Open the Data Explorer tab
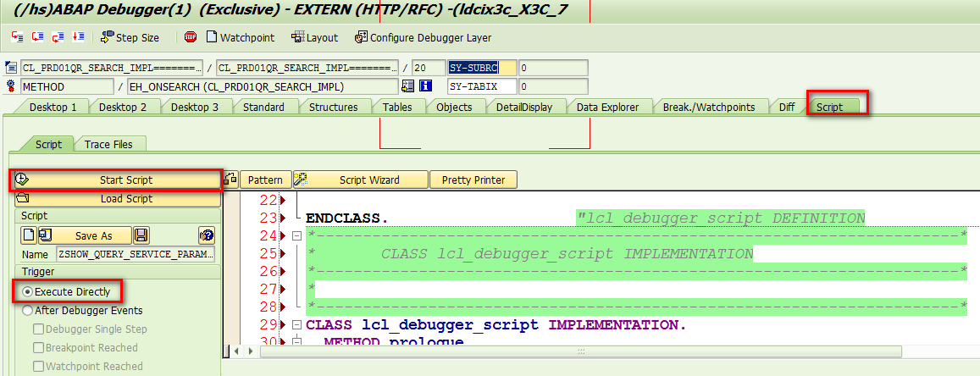Viewport: 980px width, 376px height. (608, 107)
